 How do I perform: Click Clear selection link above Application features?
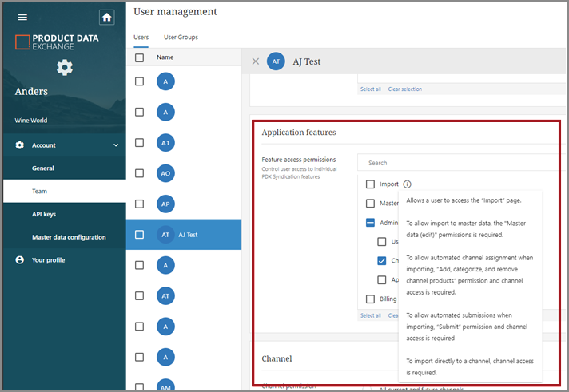coord(404,89)
